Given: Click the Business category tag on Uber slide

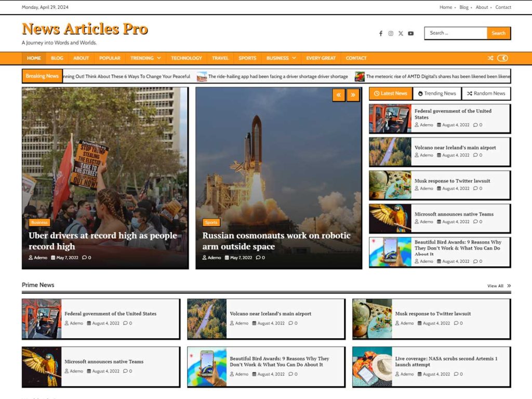Looking at the screenshot, I should pos(39,222).
